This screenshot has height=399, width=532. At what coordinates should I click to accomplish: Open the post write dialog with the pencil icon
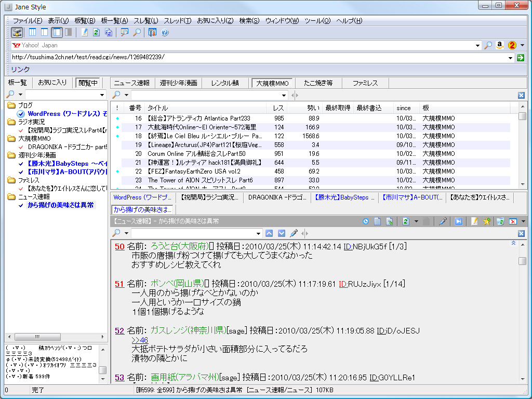click(x=474, y=221)
